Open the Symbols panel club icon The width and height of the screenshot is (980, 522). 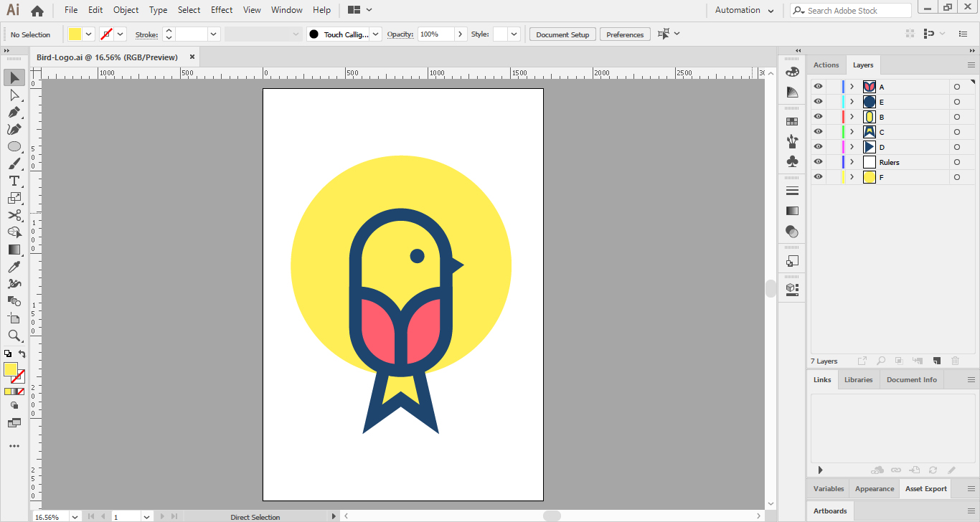pos(792,161)
